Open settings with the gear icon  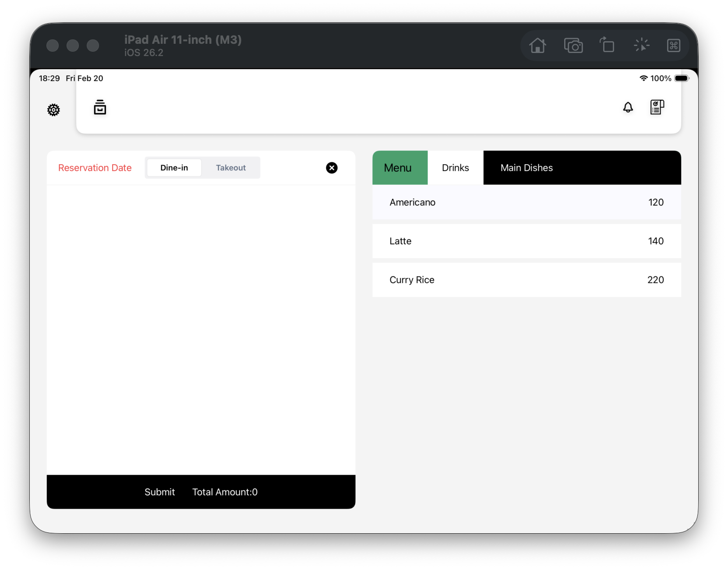tap(53, 110)
